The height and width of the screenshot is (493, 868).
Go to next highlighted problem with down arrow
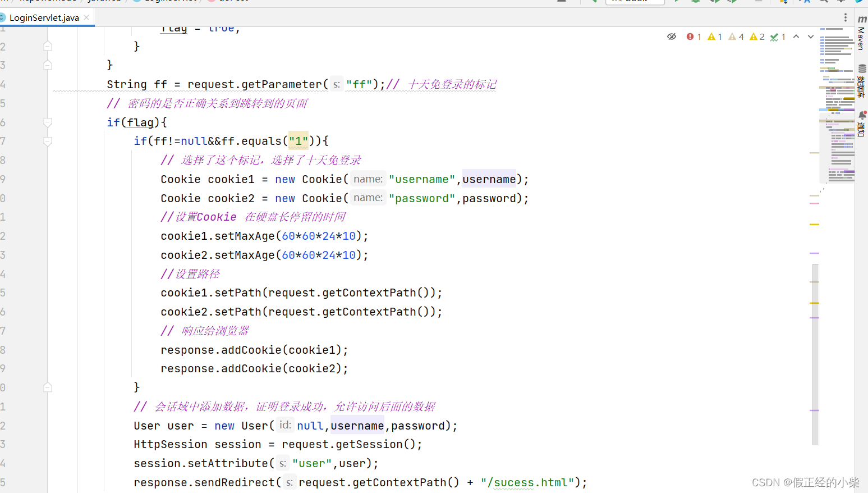coord(811,36)
